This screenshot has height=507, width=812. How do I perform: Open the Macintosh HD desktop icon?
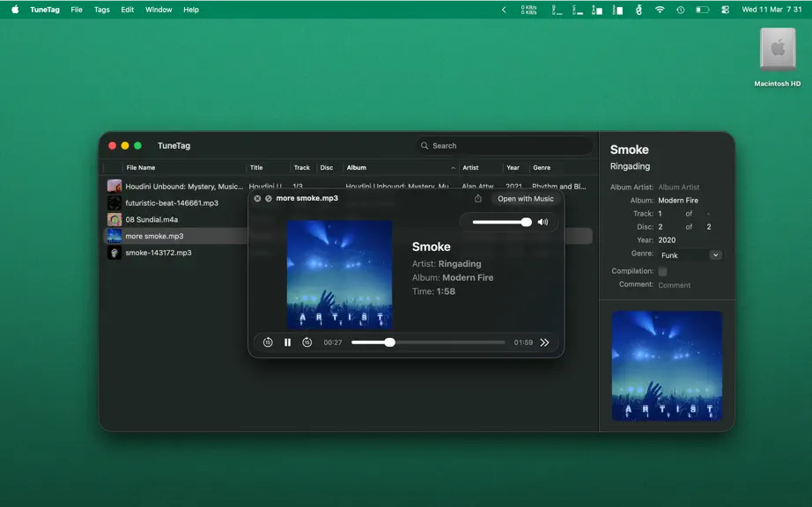coord(778,58)
